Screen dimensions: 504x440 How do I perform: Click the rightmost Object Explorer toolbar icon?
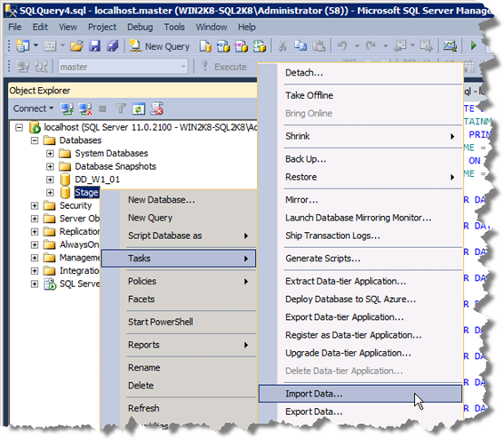pos(156,108)
